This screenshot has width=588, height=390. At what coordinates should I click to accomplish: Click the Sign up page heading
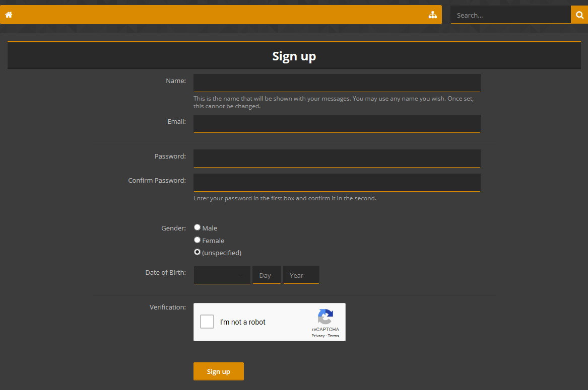294,56
